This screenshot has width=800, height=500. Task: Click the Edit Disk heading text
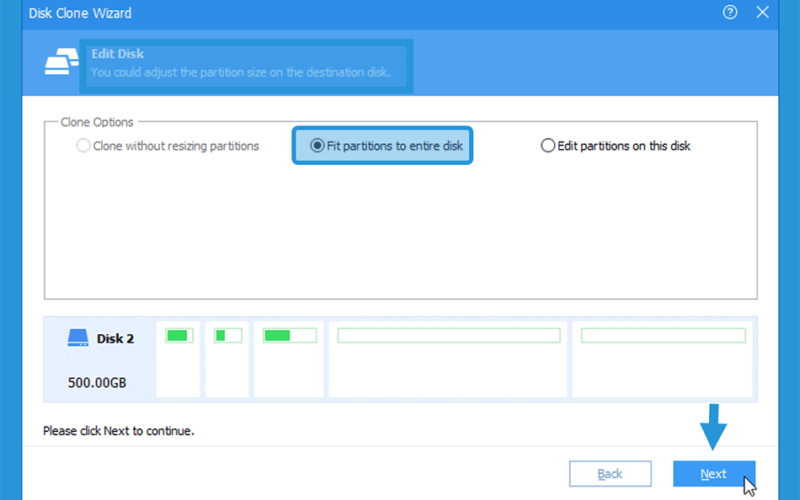pyautogui.click(x=118, y=54)
